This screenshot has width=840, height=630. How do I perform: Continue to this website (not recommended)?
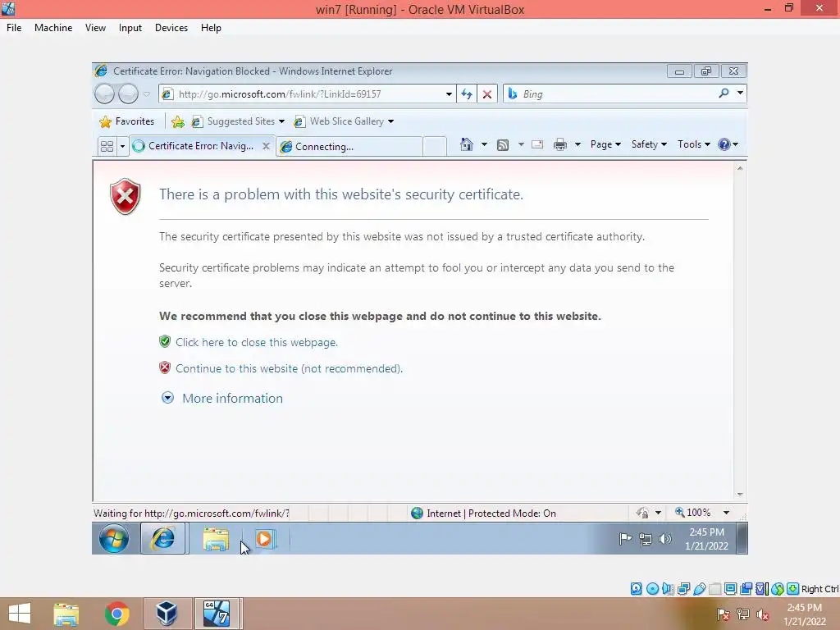click(290, 368)
